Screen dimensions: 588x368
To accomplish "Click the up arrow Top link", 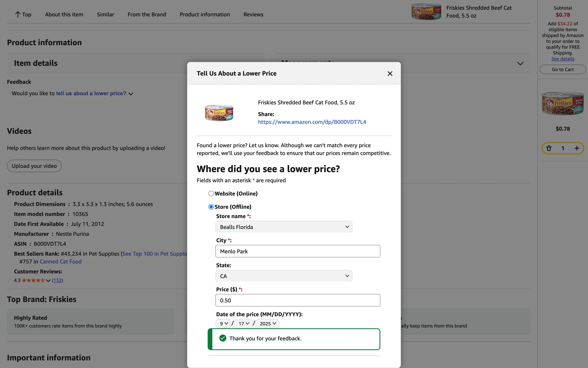I will (23, 14).
